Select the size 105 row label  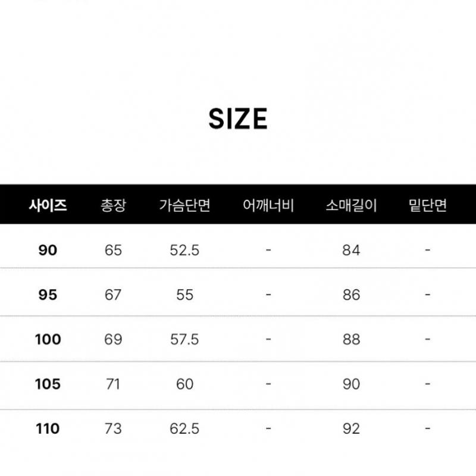pos(48,384)
